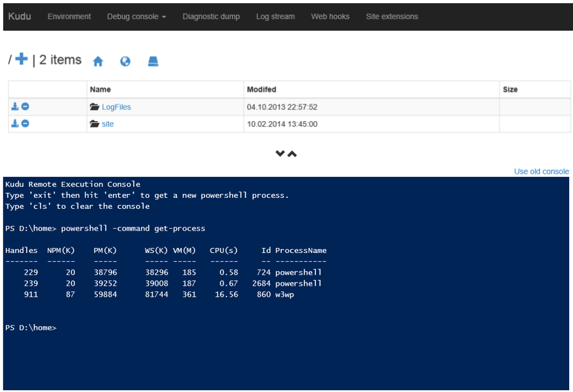The height and width of the screenshot is (392, 573).
Task: Open Site extensions
Action: point(392,17)
